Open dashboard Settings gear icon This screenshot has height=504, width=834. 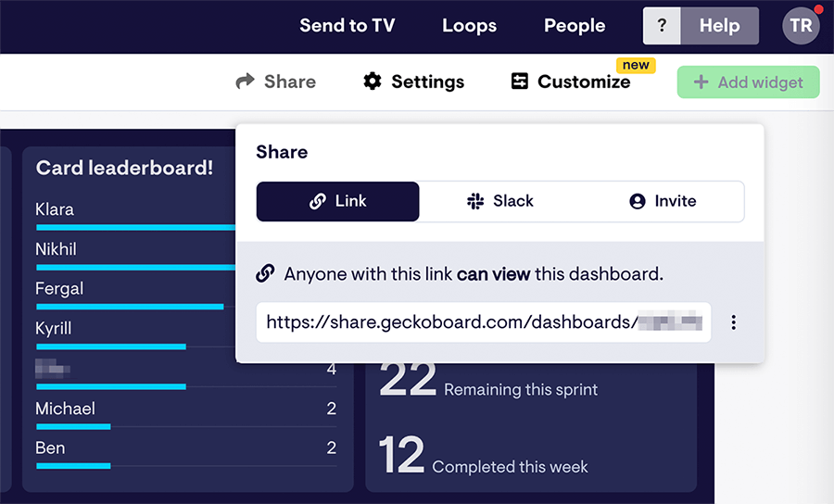373,82
